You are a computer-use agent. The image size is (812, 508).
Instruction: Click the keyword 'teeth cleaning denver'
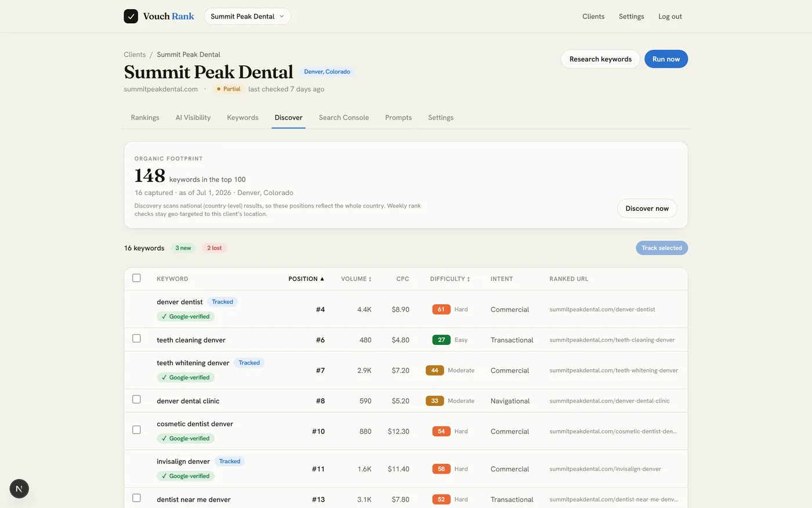pyautogui.click(x=191, y=340)
